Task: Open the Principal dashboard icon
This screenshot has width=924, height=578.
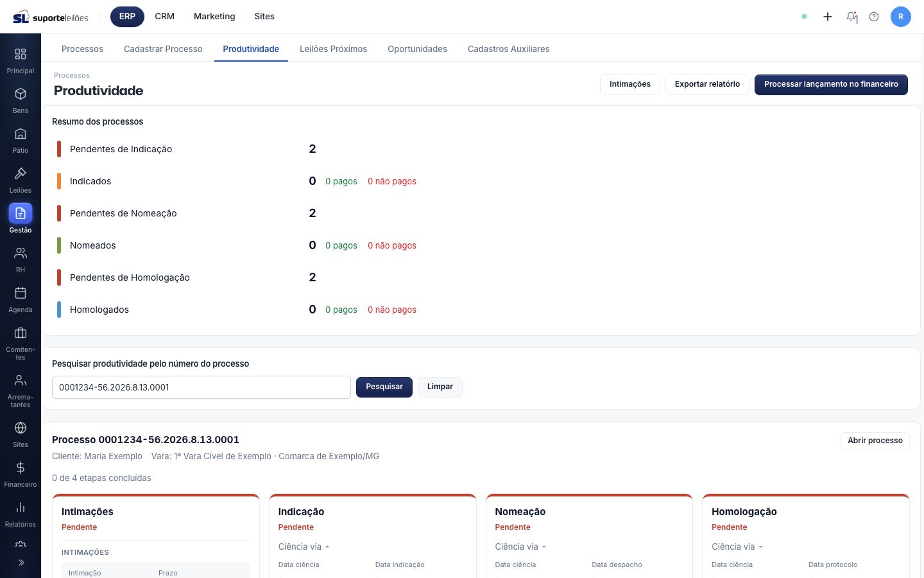Action: [x=21, y=54]
